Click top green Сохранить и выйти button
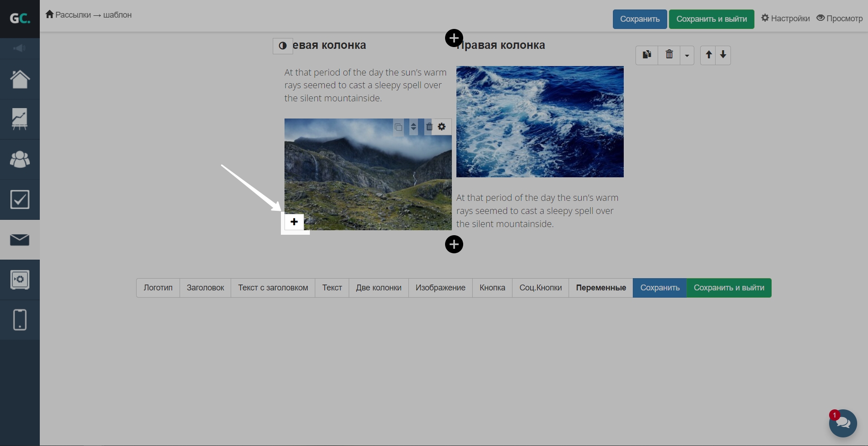 [x=711, y=19]
